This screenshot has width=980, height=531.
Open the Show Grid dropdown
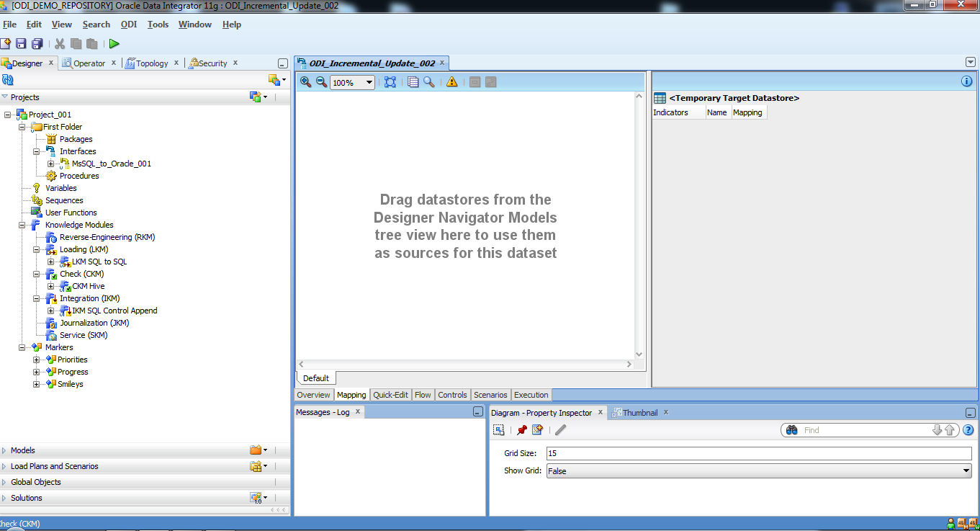coord(966,471)
